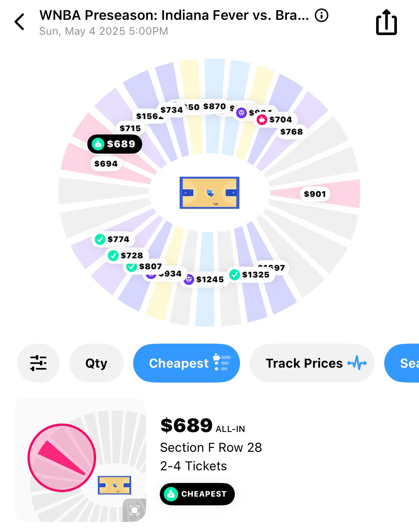Pick the $694 pink section price
The image size is (419, 532).
point(106,164)
